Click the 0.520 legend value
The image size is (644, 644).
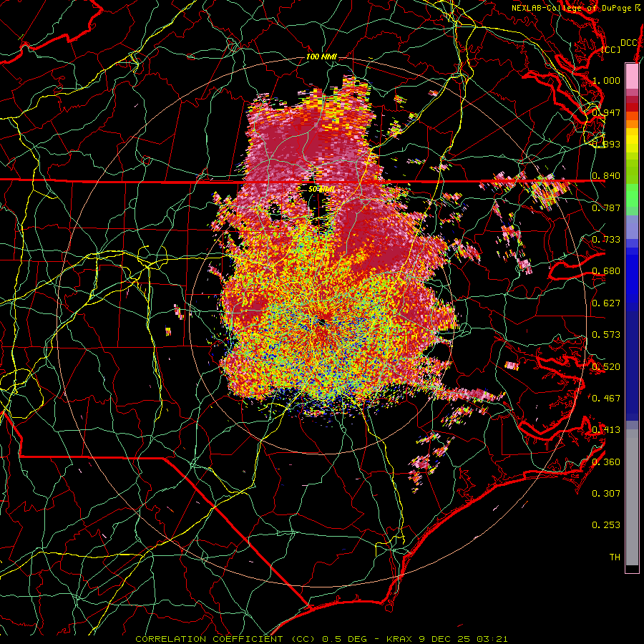coord(606,367)
